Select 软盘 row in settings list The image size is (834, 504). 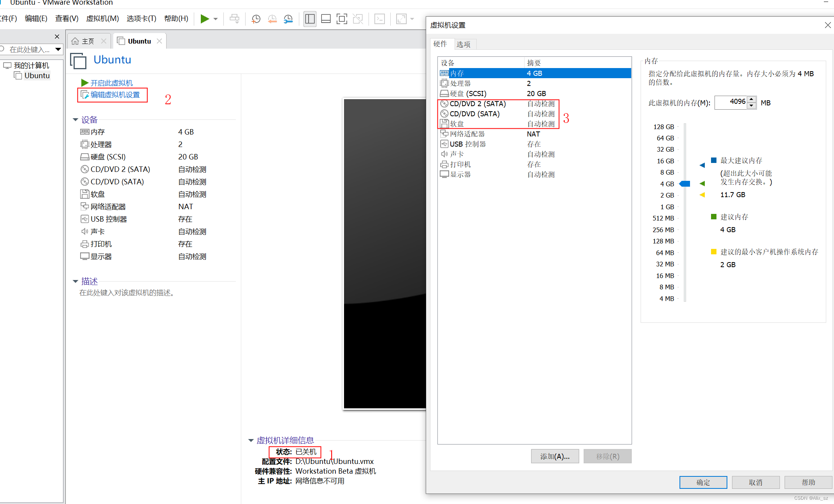click(x=535, y=124)
